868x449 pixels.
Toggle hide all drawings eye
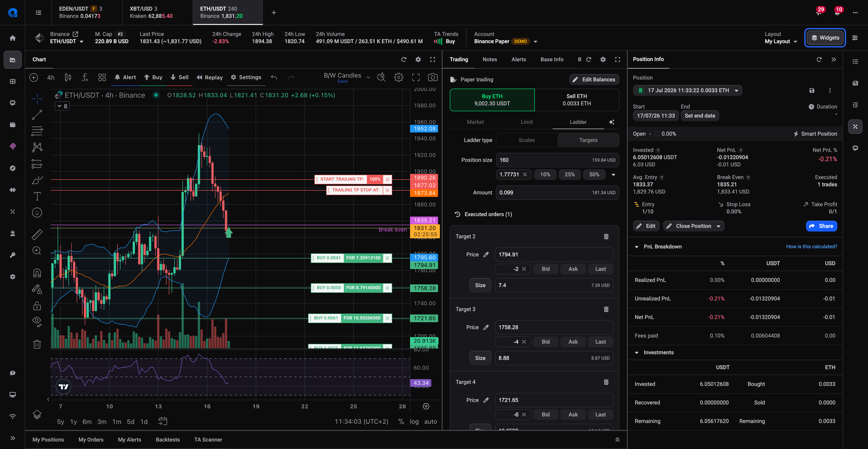pyautogui.click(x=37, y=321)
